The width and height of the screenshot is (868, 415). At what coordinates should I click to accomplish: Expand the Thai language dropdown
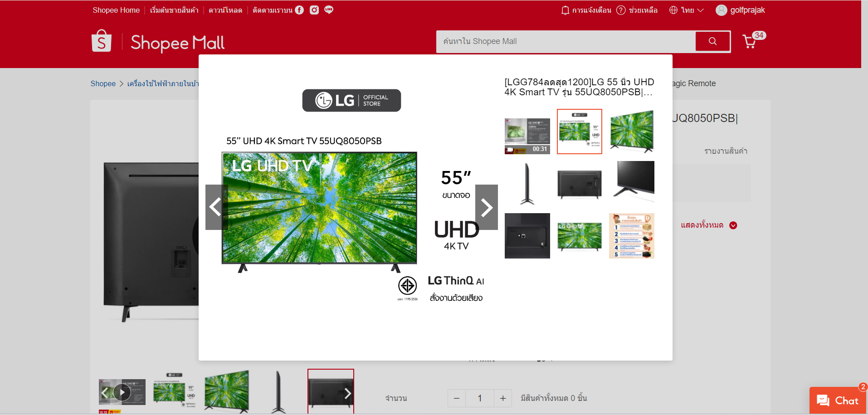coord(687,10)
